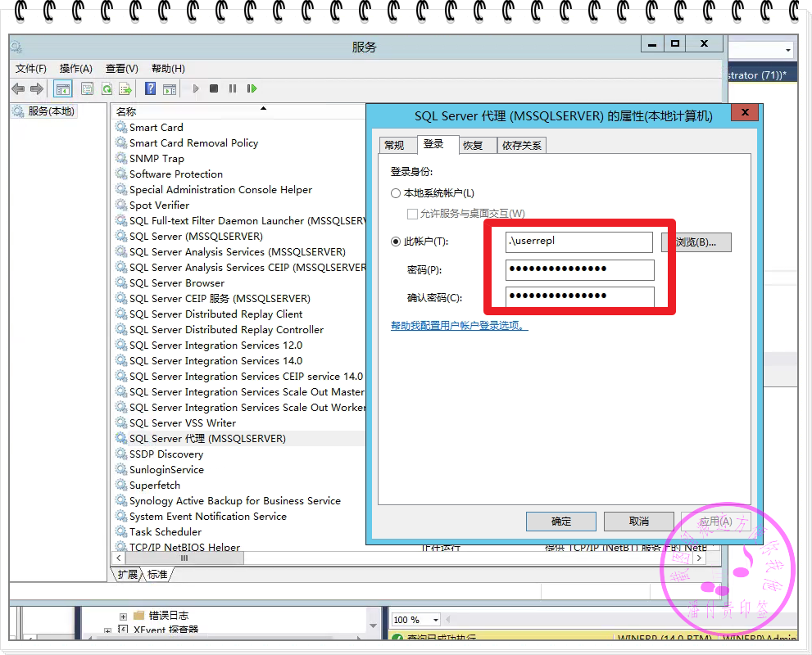Image resolution: width=812 pixels, height=655 pixels.
Task: Click the 浏览(B)... button
Action: (x=696, y=242)
